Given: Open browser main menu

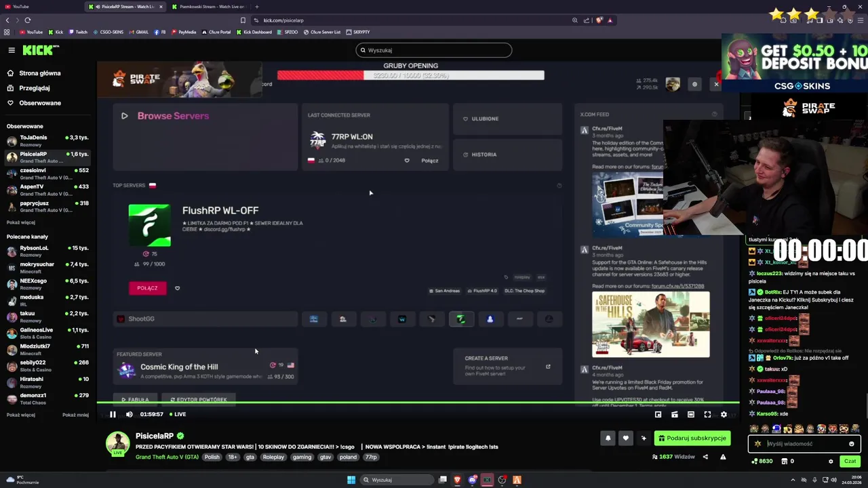Looking at the screenshot, I should click(x=861, y=20).
